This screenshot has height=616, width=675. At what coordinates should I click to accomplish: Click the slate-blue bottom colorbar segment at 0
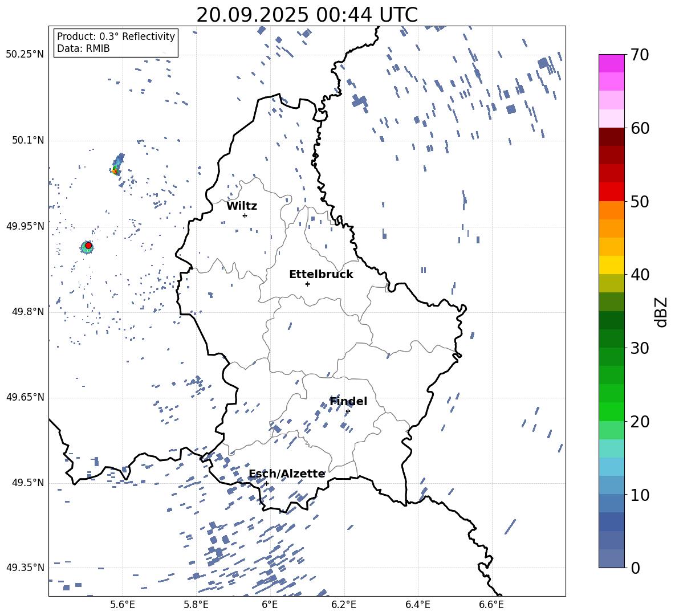tap(611, 558)
